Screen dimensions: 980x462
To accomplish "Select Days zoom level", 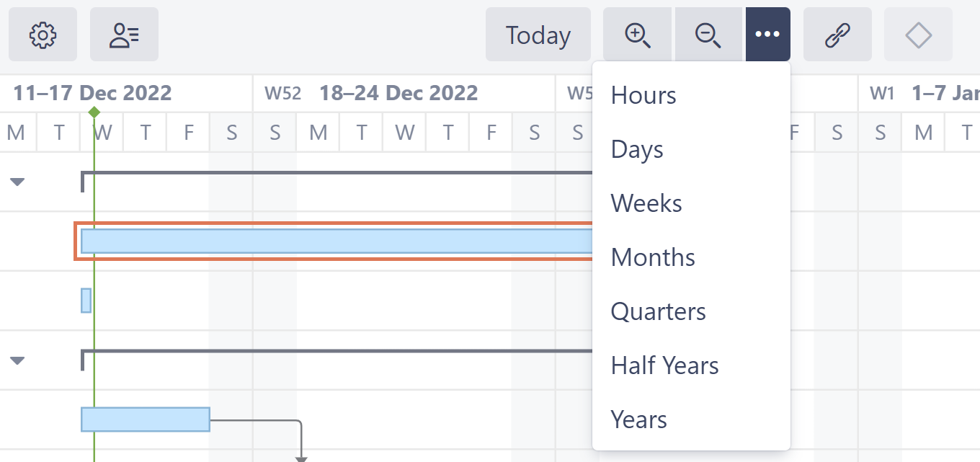I will click(x=637, y=149).
